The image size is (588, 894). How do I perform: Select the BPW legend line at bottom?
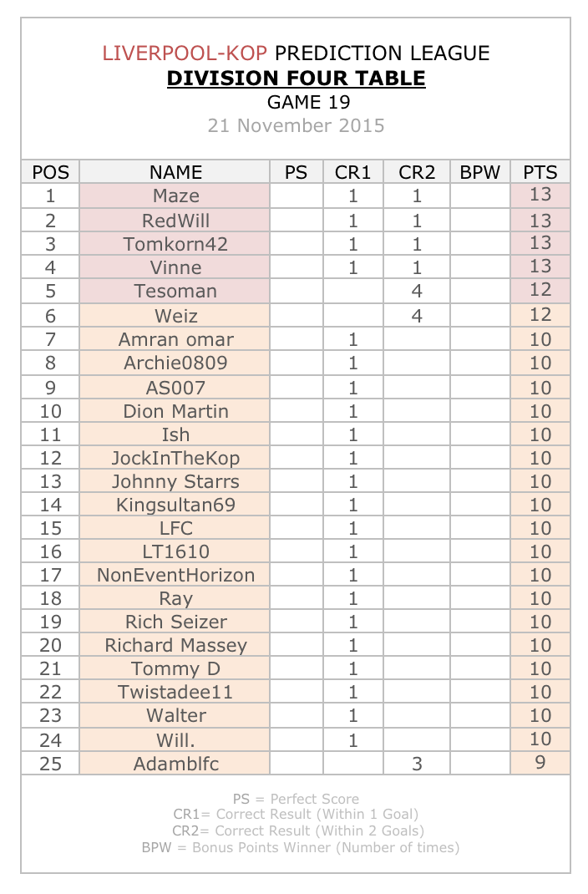click(301, 848)
